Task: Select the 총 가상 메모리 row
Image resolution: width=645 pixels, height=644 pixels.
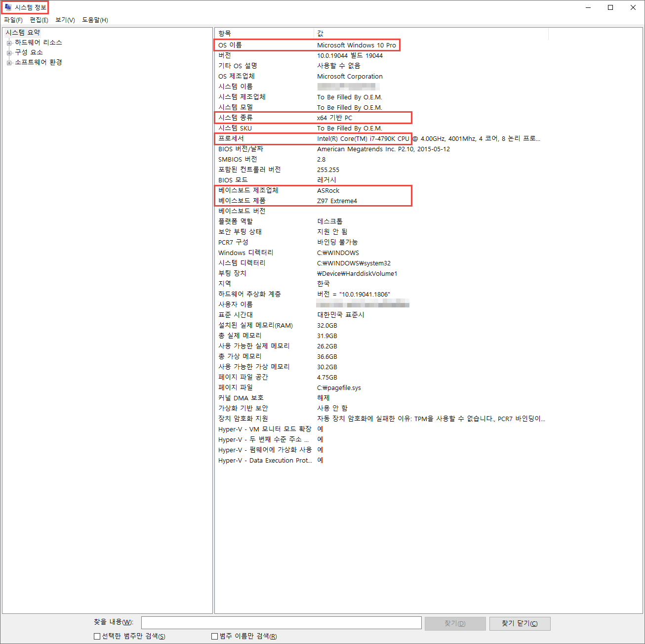Action: click(382, 356)
